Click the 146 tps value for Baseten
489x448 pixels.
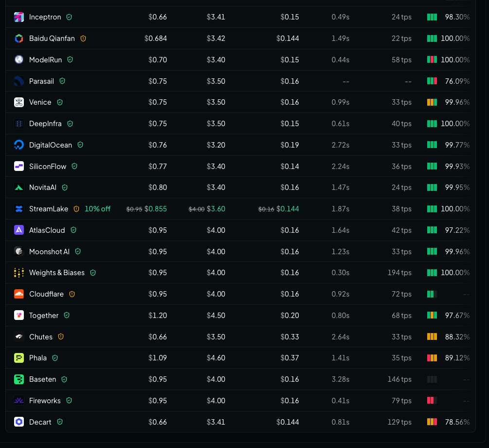(399, 379)
